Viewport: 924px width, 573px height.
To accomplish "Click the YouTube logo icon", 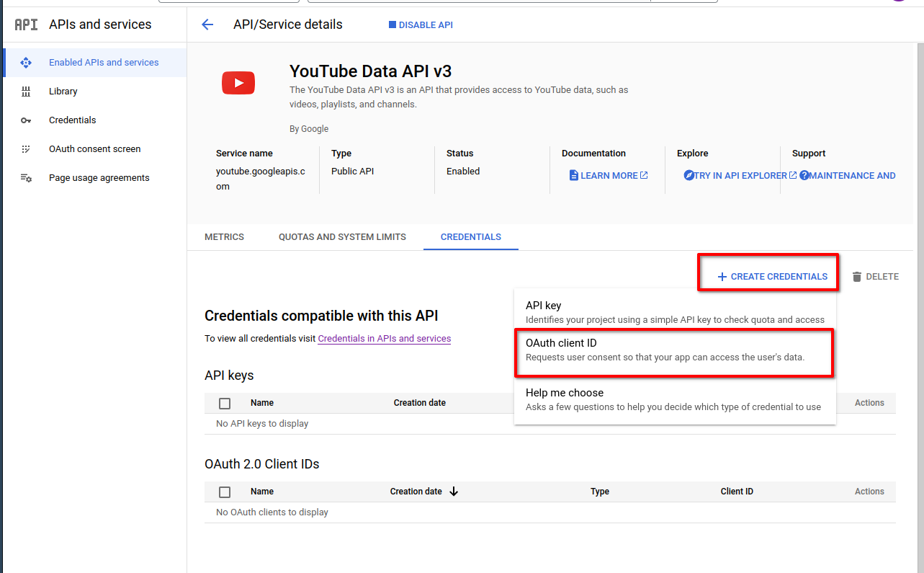I will pyautogui.click(x=238, y=83).
